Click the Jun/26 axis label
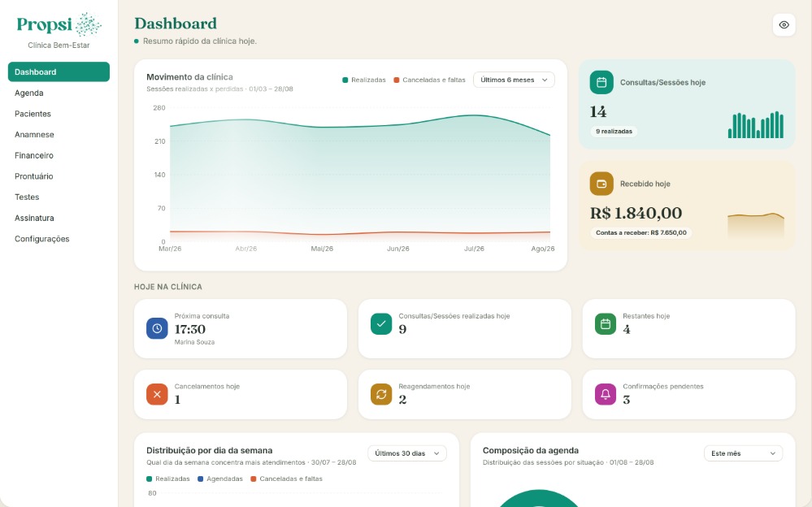The width and height of the screenshot is (812, 507). [397, 249]
